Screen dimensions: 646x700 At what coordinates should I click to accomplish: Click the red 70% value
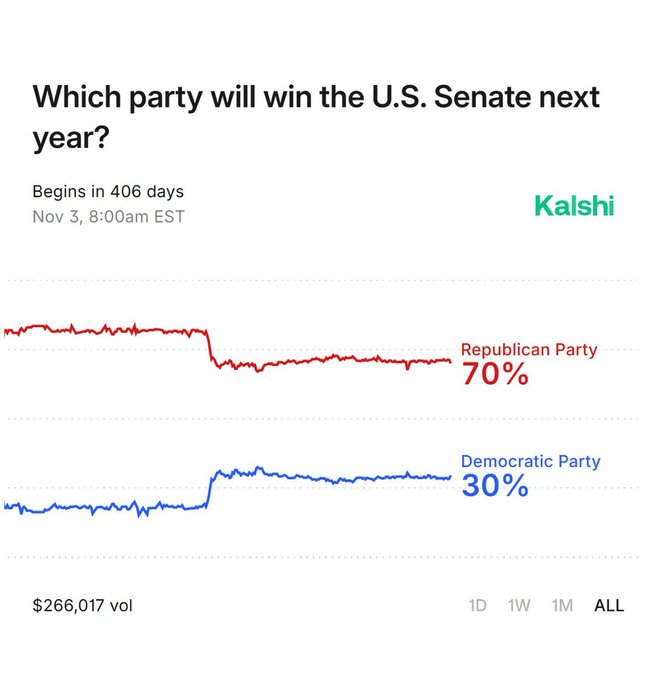[x=495, y=375]
